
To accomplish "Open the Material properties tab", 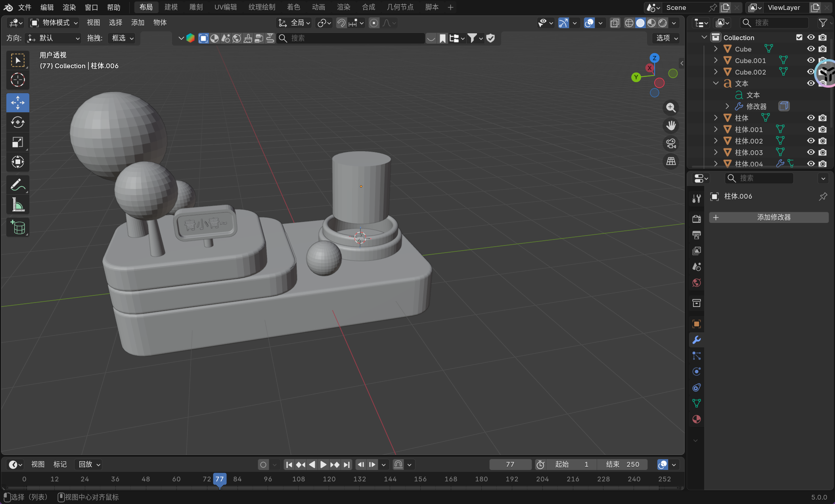I will pyautogui.click(x=696, y=419).
